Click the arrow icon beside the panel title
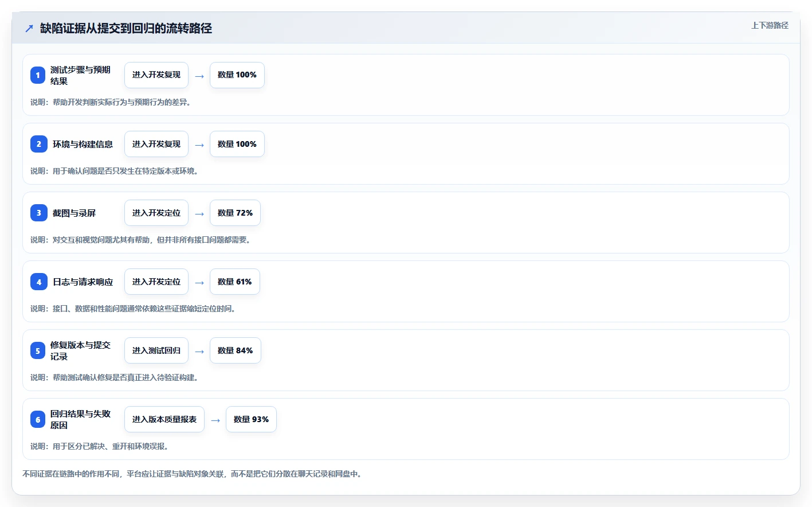This screenshot has width=812, height=507. 29,28
